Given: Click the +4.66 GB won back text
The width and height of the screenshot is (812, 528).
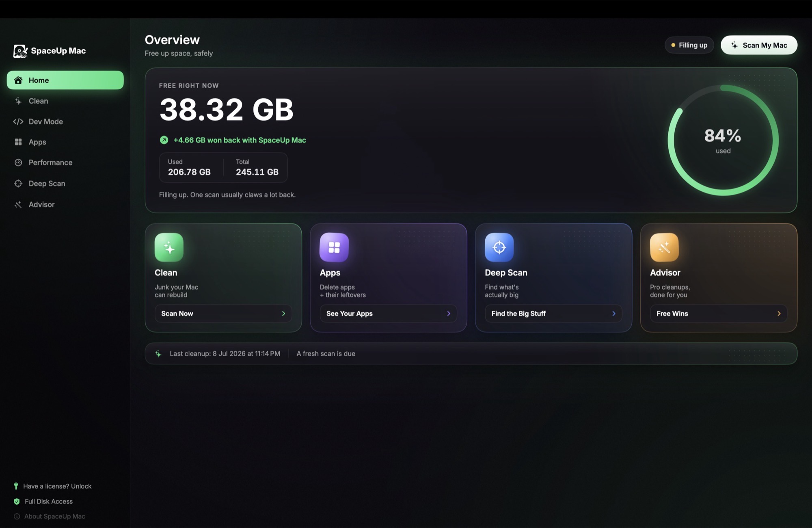Looking at the screenshot, I should [240, 140].
